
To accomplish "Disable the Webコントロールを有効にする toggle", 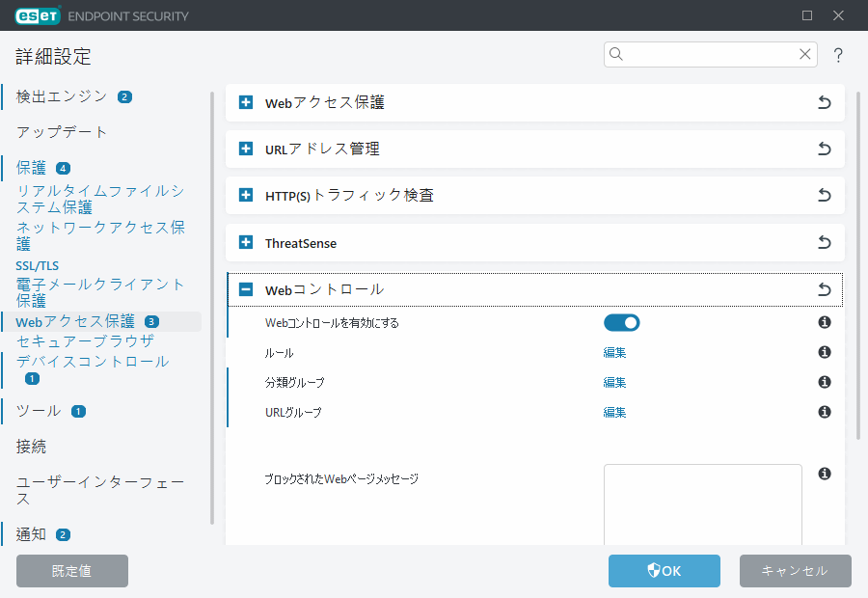I will [622, 322].
